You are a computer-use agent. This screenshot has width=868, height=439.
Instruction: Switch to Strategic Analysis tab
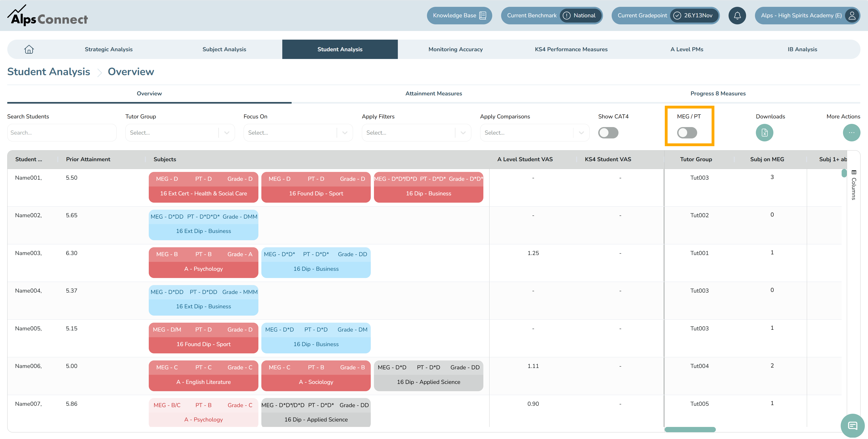pos(108,49)
